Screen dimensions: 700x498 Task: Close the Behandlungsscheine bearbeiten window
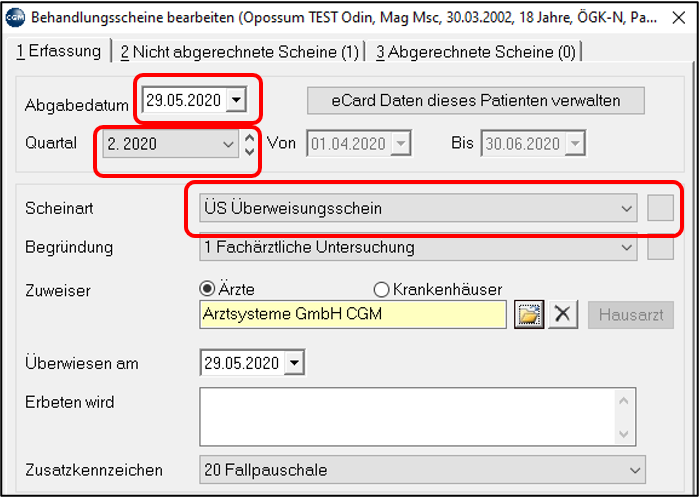pos(679,18)
